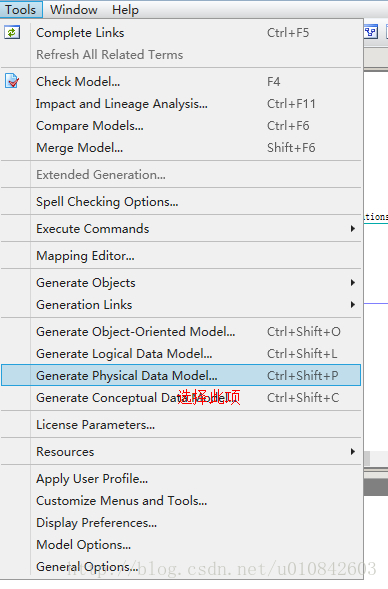
Task: Click the Shift+F6 shortcut label
Action: [x=291, y=148]
